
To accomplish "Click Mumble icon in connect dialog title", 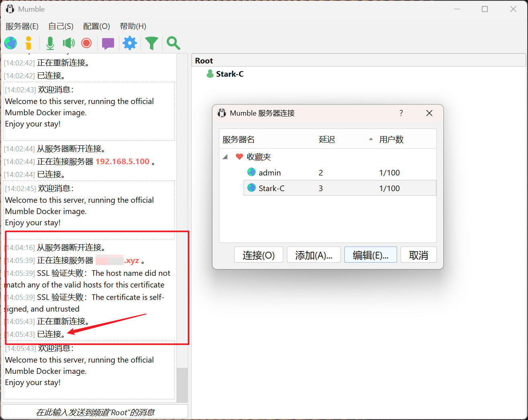I will click(222, 113).
